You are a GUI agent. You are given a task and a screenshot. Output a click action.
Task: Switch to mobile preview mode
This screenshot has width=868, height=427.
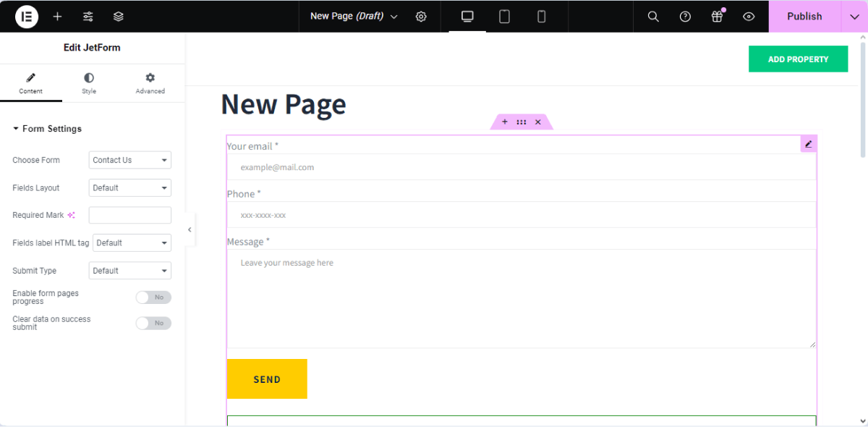(x=541, y=16)
